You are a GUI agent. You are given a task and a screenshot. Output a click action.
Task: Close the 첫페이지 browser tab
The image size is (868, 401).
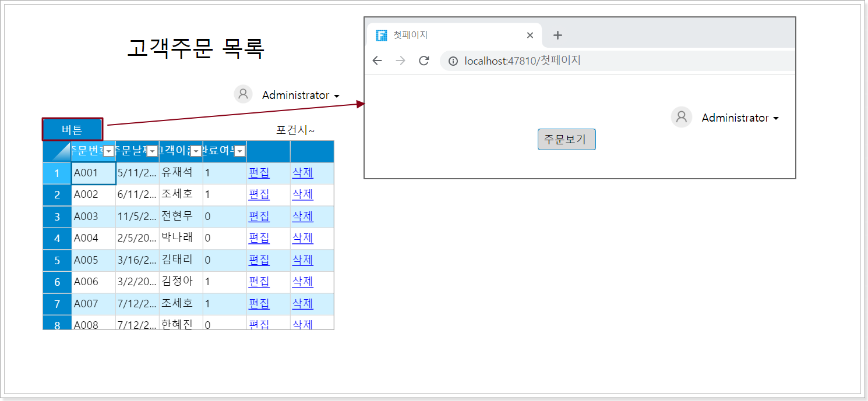(530, 35)
